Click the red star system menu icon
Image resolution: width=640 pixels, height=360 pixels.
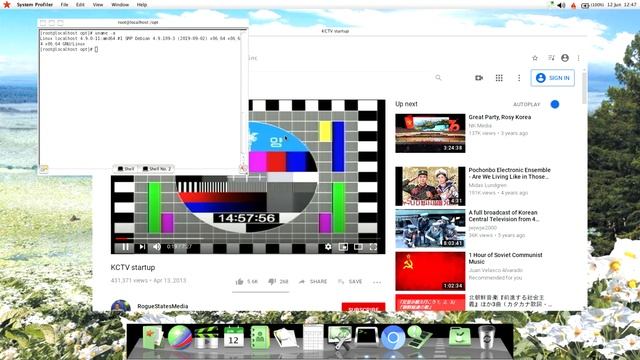click(7, 4)
